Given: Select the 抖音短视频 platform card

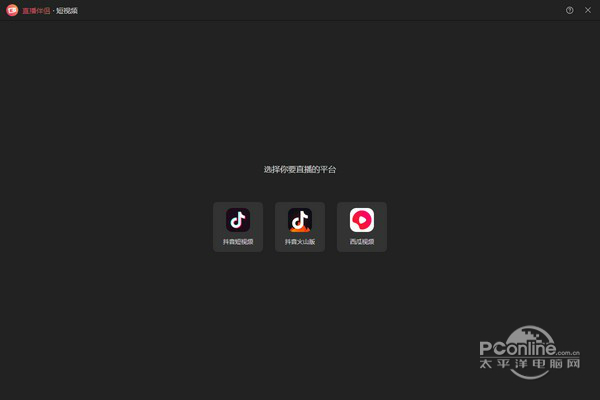Looking at the screenshot, I should click(x=238, y=227).
